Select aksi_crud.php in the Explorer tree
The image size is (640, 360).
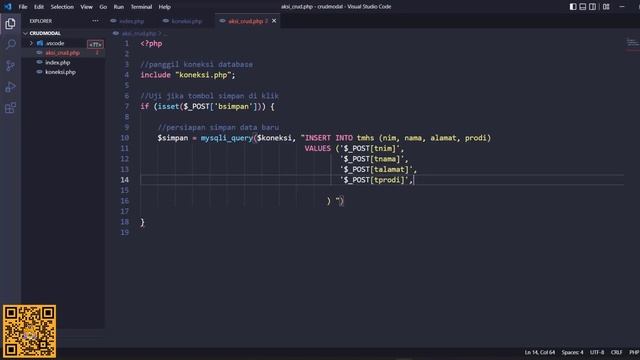pos(62,53)
